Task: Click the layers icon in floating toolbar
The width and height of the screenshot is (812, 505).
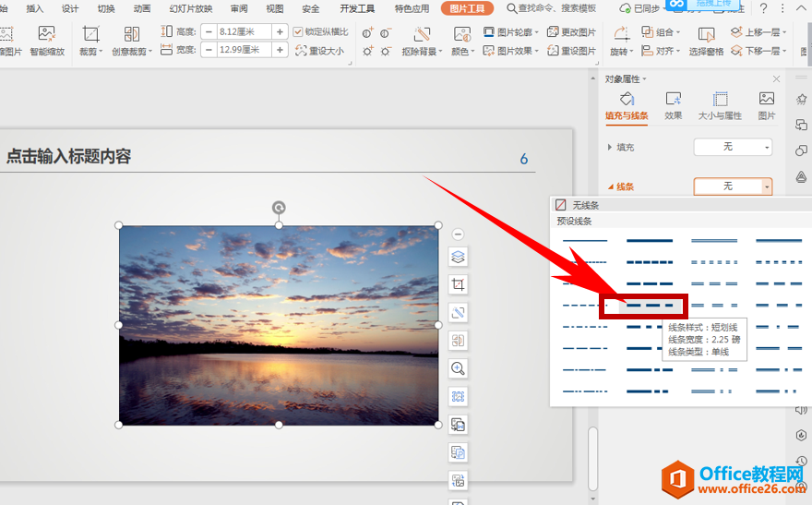Action: coord(459,257)
